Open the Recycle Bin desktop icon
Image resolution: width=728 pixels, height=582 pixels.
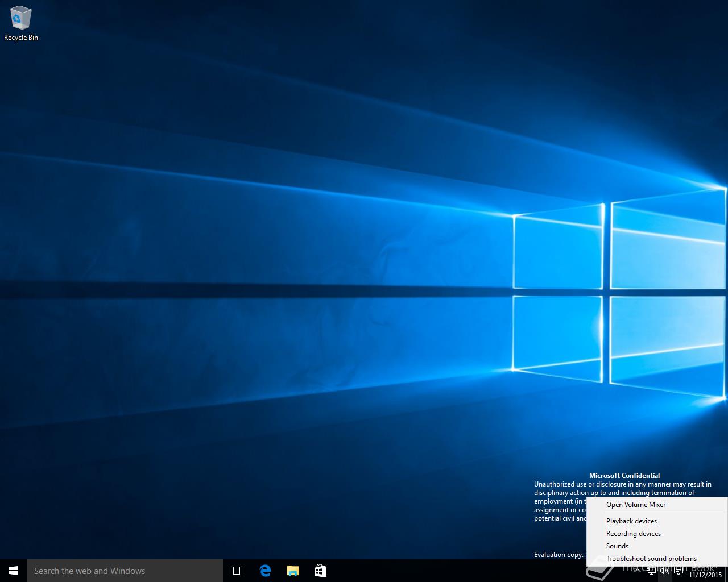click(20, 23)
